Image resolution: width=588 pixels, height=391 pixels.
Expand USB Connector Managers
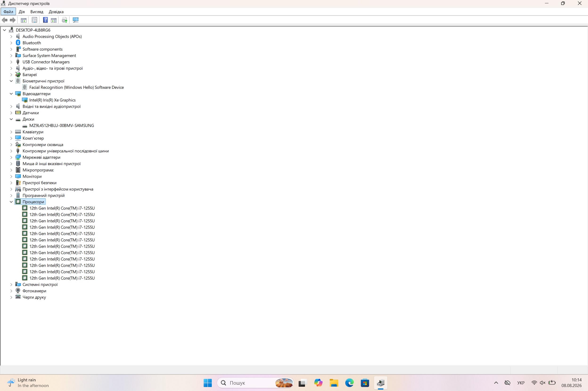click(x=11, y=62)
